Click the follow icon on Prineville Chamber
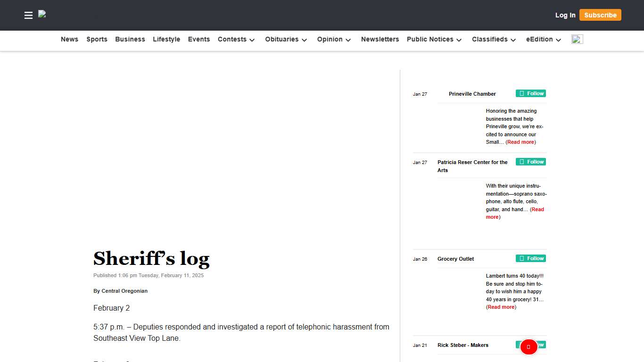This screenshot has width=644, height=362. (522, 93)
